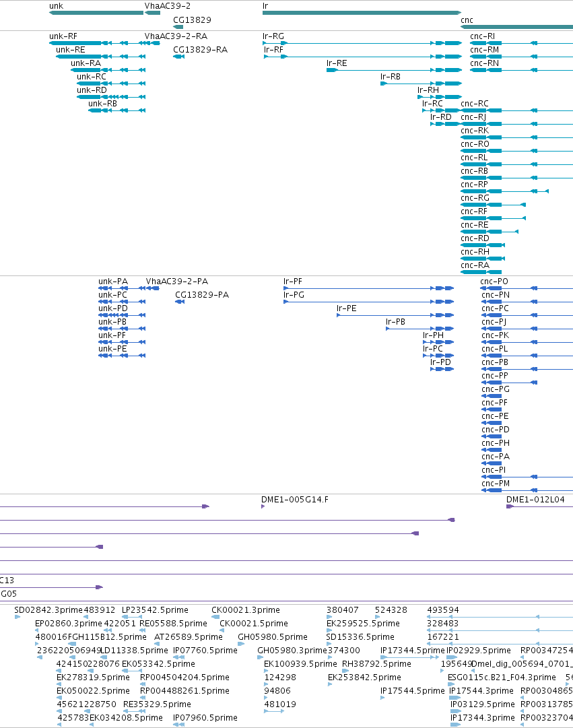This screenshot has width=573, height=728.
Task: Click protein unk-PE label
Action: tap(112, 349)
